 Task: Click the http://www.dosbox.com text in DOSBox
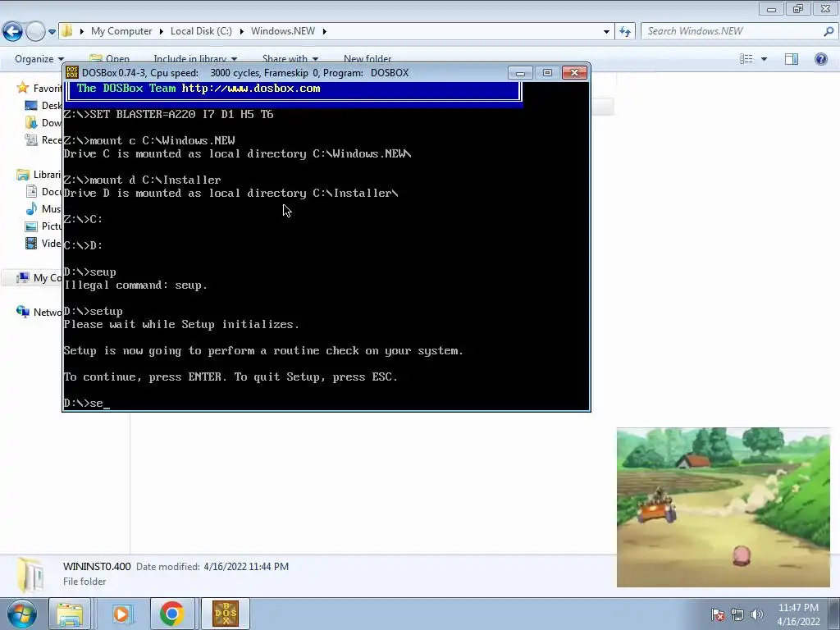[251, 89]
